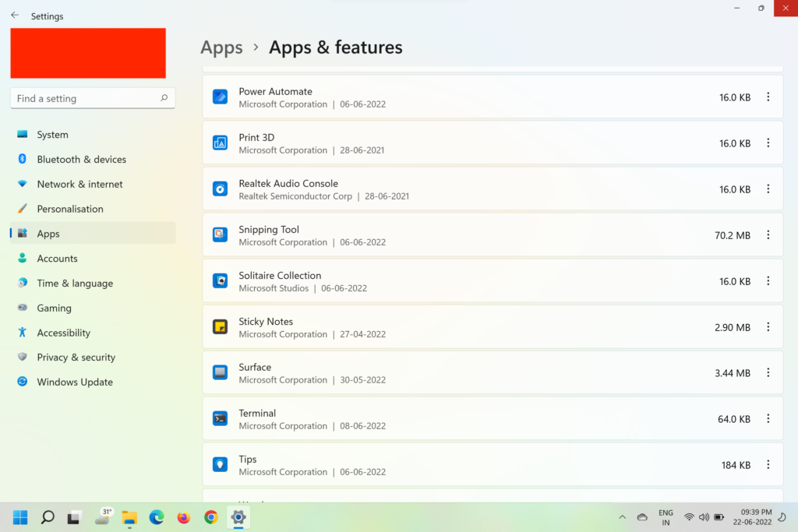Open more options for Sticky Notes
798x532 pixels.
pyautogui.click(x=768, y=327)
